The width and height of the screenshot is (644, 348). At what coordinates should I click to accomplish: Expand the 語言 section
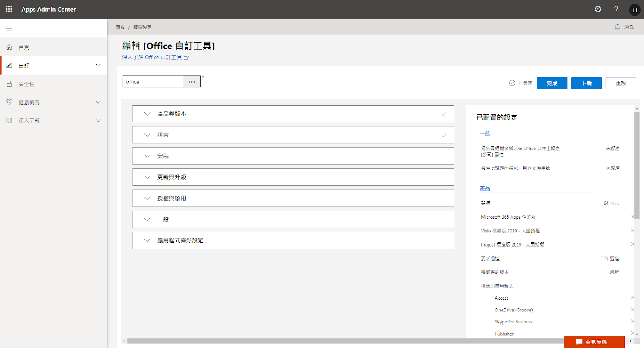point(293,135)
